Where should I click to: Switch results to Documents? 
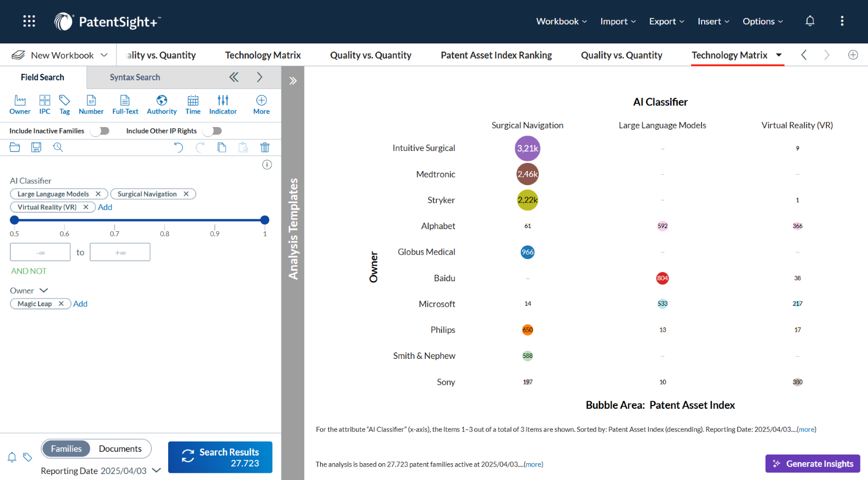pos(120,449)
